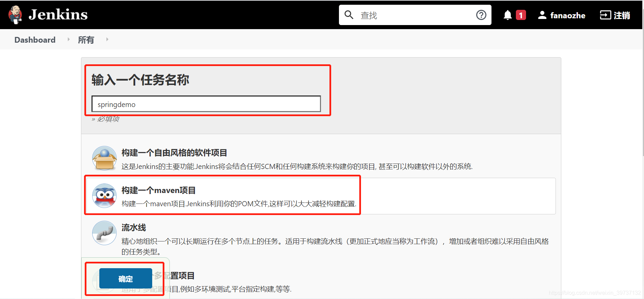Open the search help question mark icon
644x299 pixels.
pos(481,15)
